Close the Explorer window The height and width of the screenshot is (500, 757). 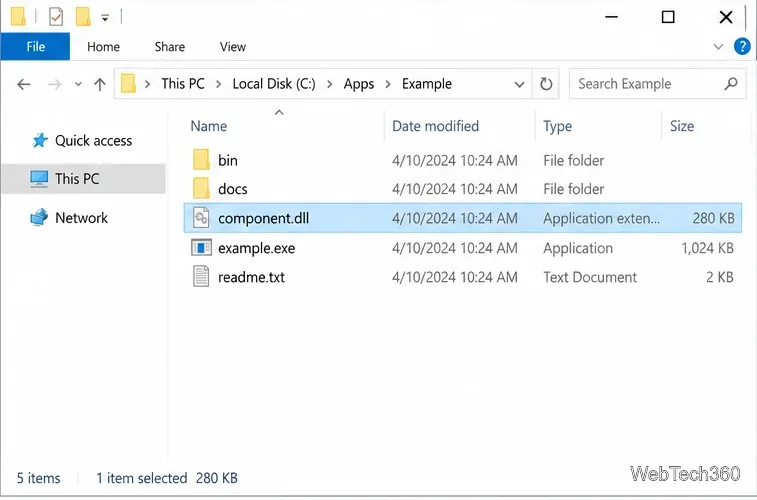pyautogui.click(x=726, y=17)
